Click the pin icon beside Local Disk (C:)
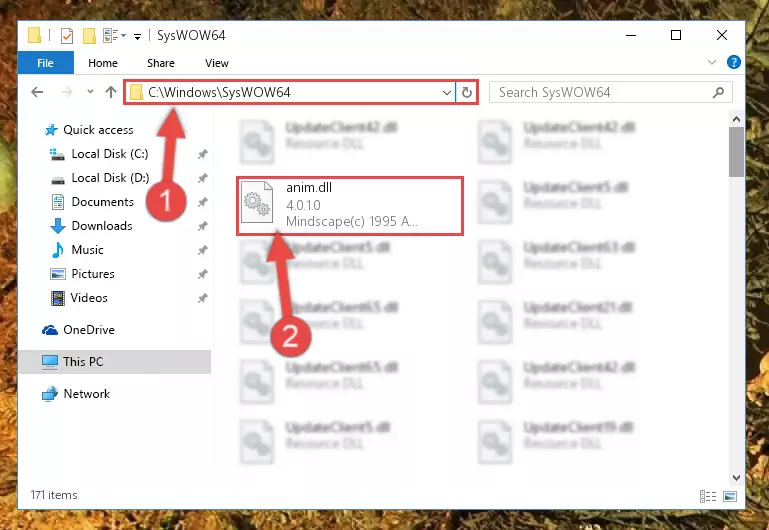Screen dimensions: 769x530 coord(203,154)
